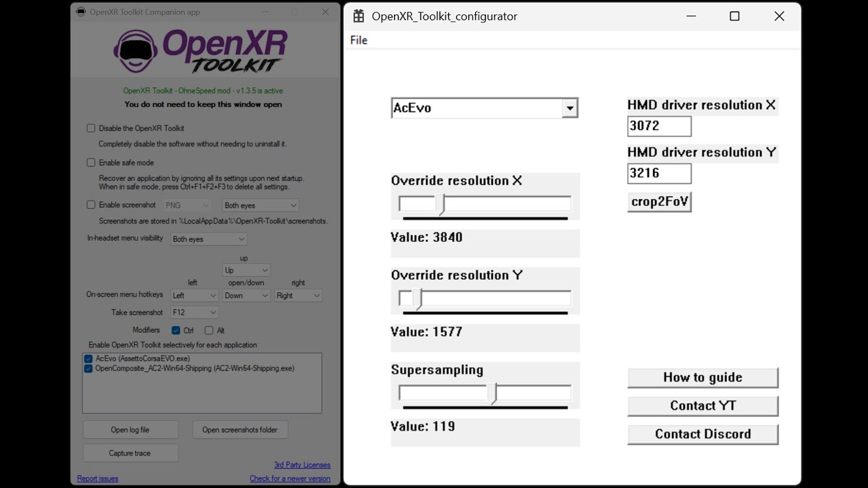Open the File menu in configurator
868x488 pixels.
tap(359, 40)
